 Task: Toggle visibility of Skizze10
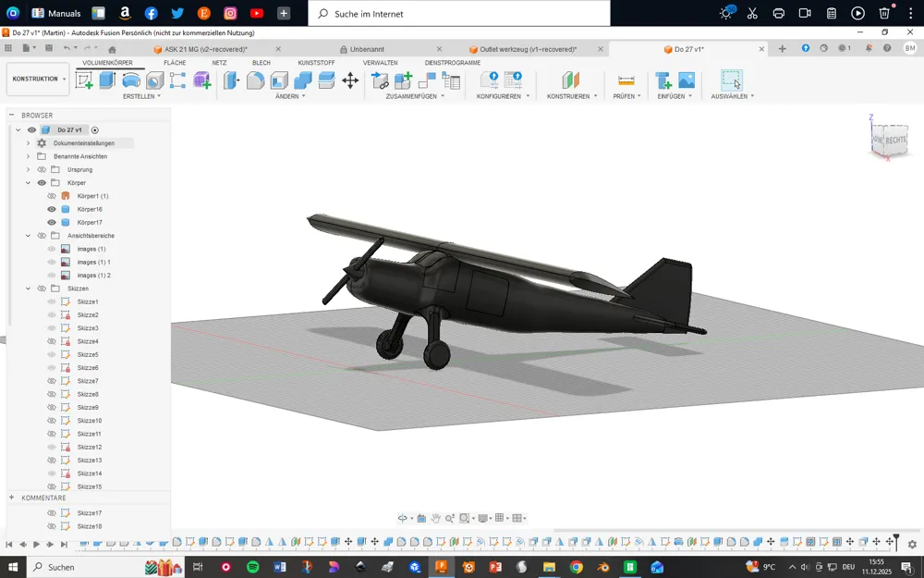point(52,421)
